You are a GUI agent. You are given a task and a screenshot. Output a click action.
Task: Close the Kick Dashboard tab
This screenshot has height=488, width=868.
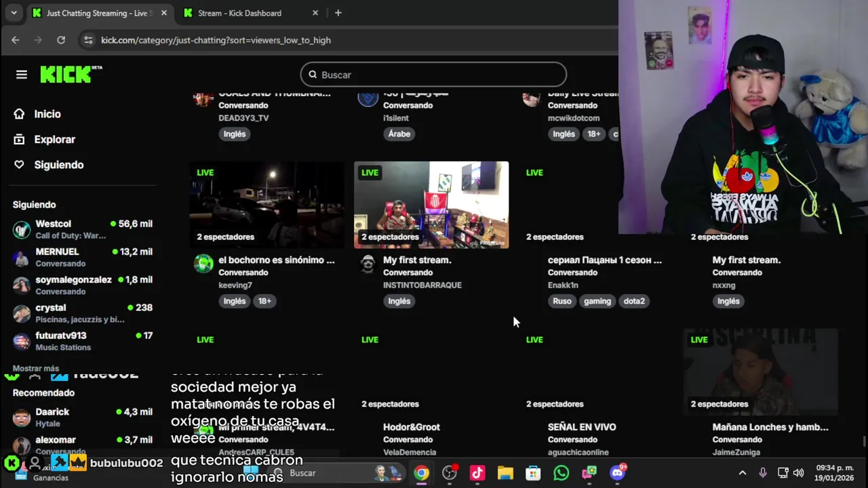click(x=315, y=13)
